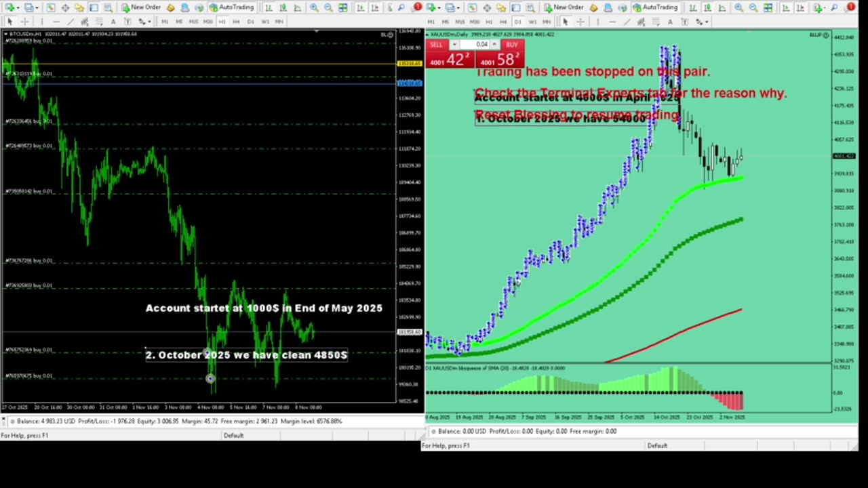
Task: Toggle AutoTrading in left BTCUSD window
Action: pyautogui.click(x=231, y=7)
